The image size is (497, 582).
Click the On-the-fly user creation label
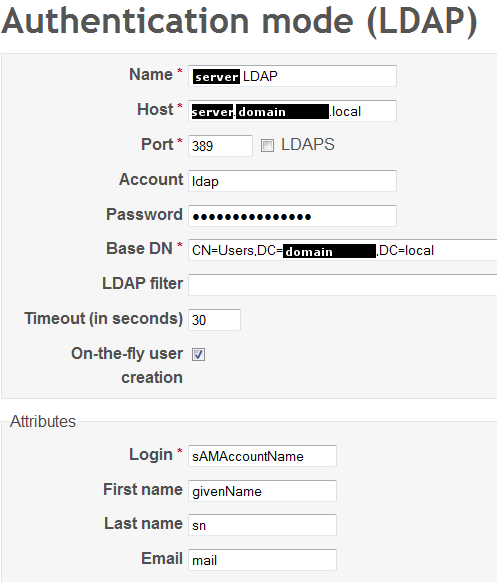tap(127, 366)
